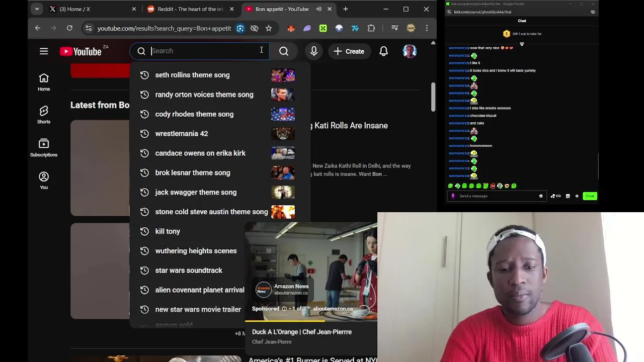Image resolution: width=644 pixels, height=362 pixels.
Task: Open the MetaMask fox extension
Action: [x=291, y=28]
